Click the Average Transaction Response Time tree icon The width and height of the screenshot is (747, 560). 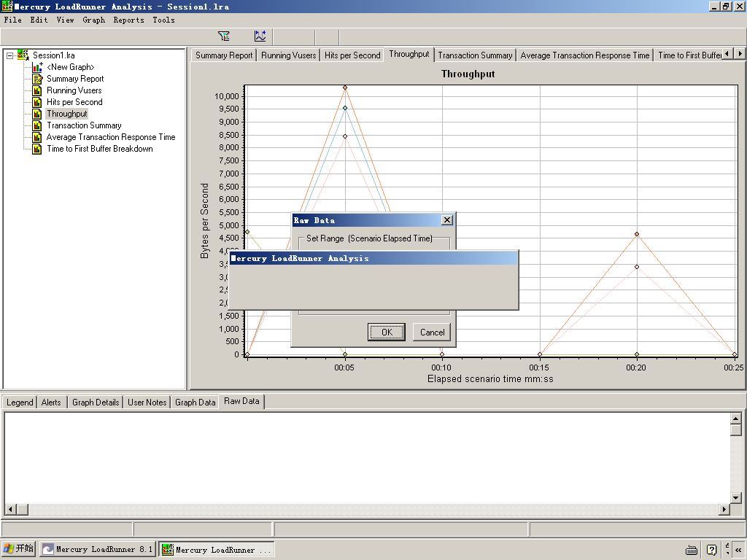[x=37, y=137]
